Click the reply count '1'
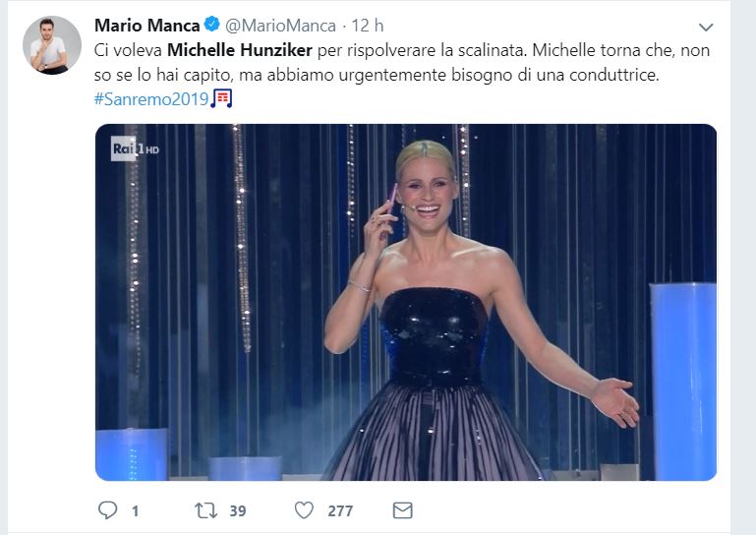The height and width of the screenshot is (535, 756). click(x=135, y=510)
